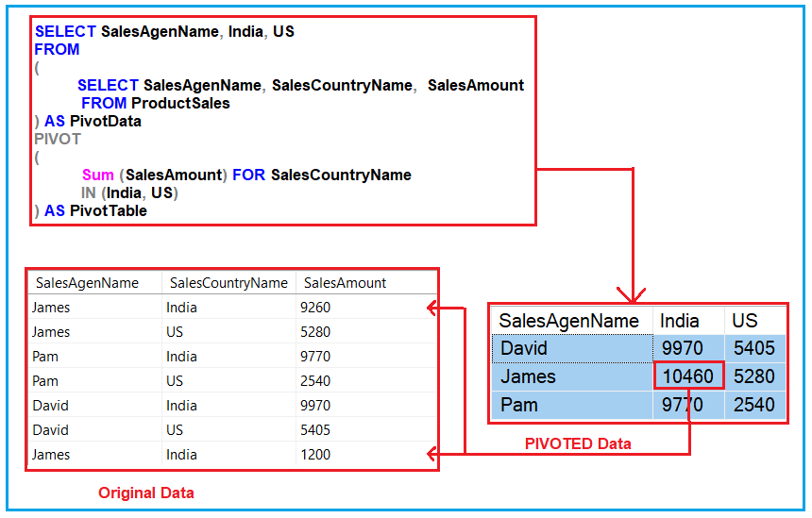Click the Original Data caption label
This screenshot has height=518, width=812.
pyautogui.click(x=146, y=493)
